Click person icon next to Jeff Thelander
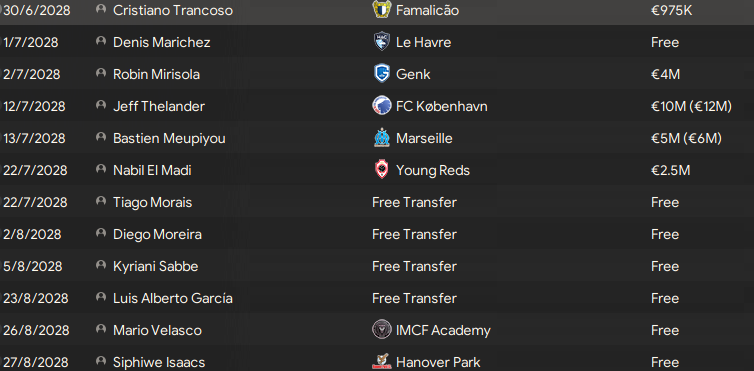This screenshot has width=754, height=371. pyautogui.click(x=101, y=105)
